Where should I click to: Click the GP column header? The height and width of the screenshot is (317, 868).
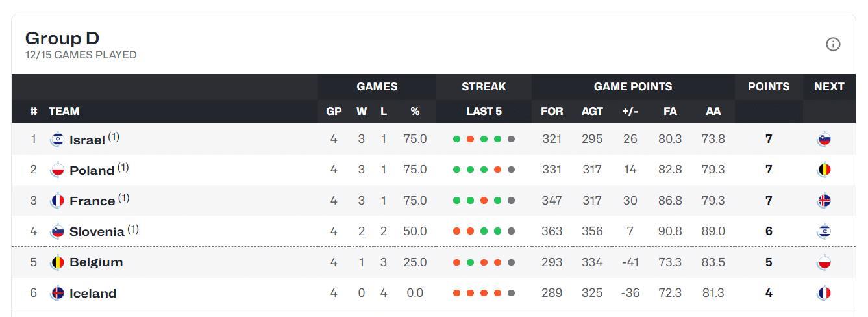point(334,111)
